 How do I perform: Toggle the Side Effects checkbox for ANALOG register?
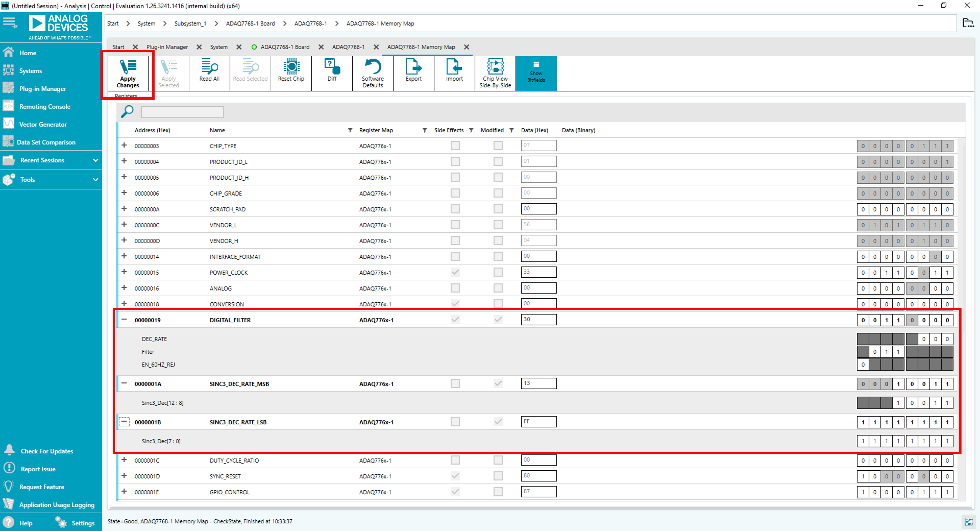(455, 288)
